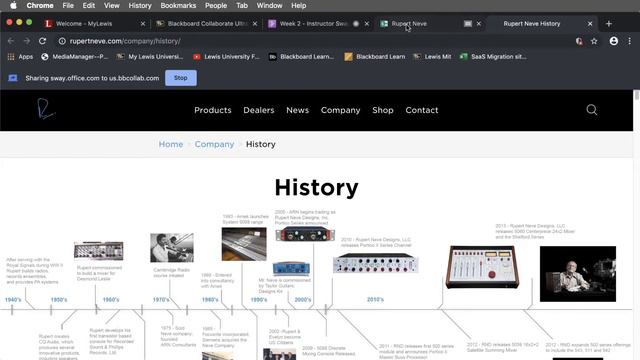Open the Rupert Neve portrait photo thumbnail
Image resolution: width=640 pixels, height=360 pixels.
coord(578,274)
